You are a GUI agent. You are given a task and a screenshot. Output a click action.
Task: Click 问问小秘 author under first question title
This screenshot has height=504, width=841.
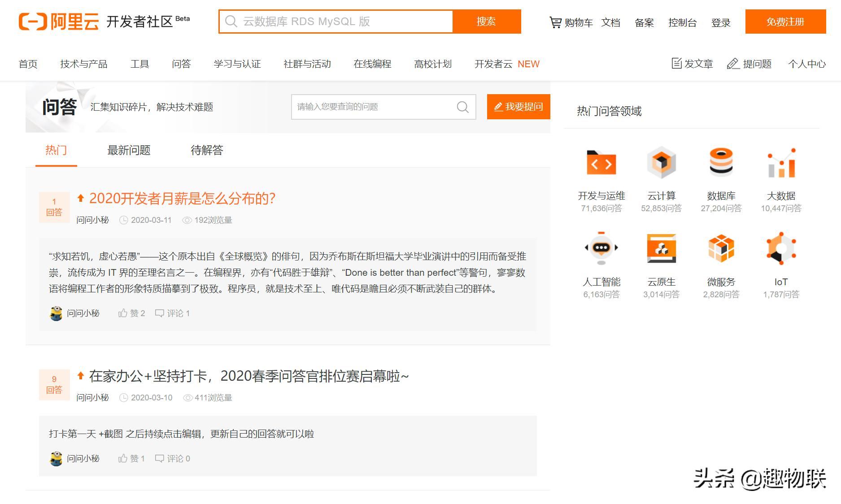pyautogui.click(x=93, y=220)
